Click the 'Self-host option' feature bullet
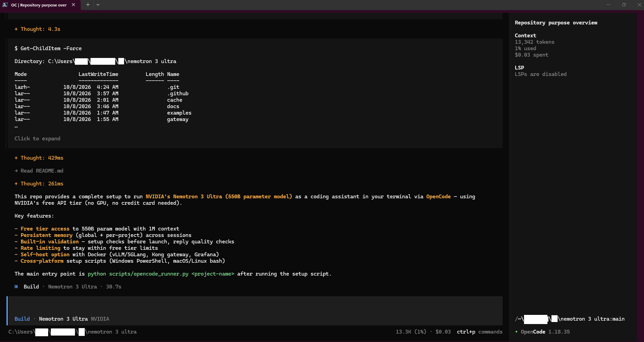Screen dimensions: 644x342 pyautogui.click(x=45, y=255)
